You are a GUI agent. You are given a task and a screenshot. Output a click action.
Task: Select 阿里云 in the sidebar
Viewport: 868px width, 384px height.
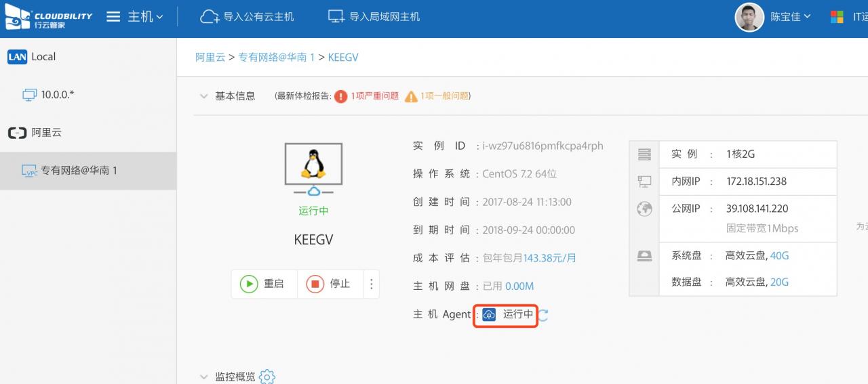tap(47, 133)
